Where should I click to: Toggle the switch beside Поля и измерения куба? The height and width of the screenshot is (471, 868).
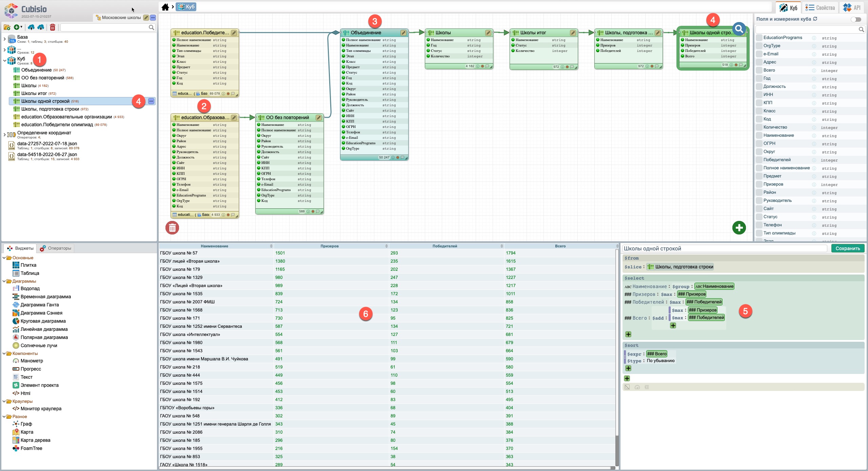tap(855, 19)
